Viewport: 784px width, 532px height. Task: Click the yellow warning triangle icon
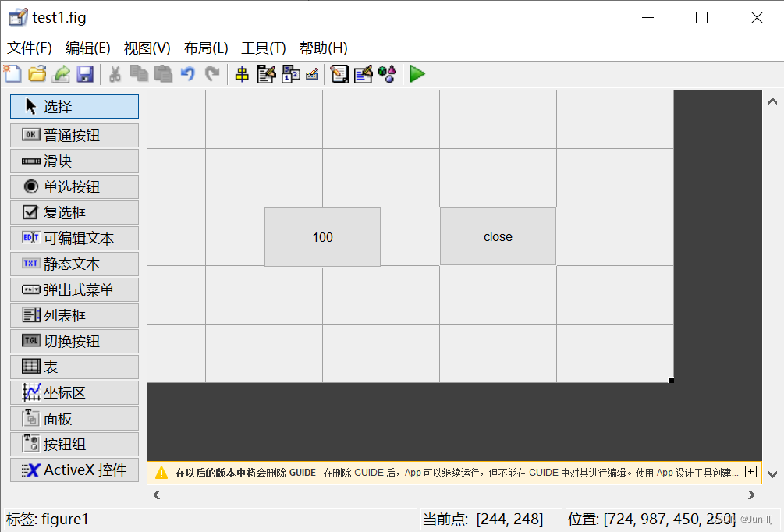coord(161,473)
